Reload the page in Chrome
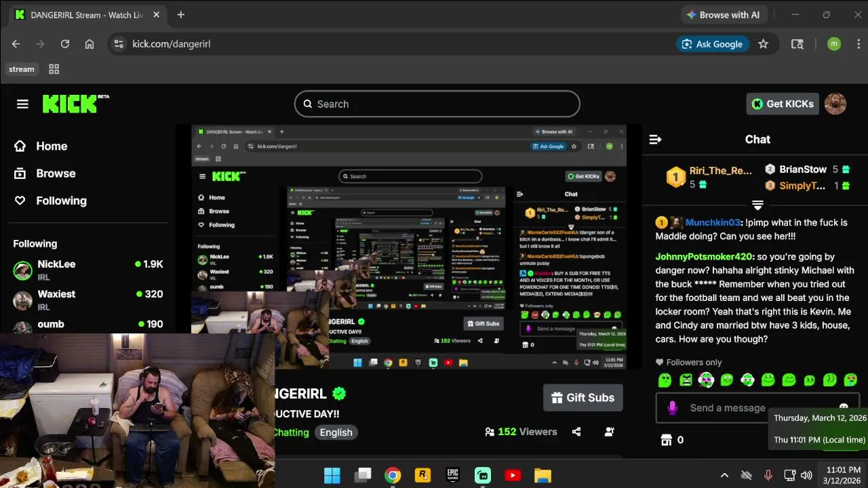Image resolution: width=868 pixels, height=488 pixels. 65,44
